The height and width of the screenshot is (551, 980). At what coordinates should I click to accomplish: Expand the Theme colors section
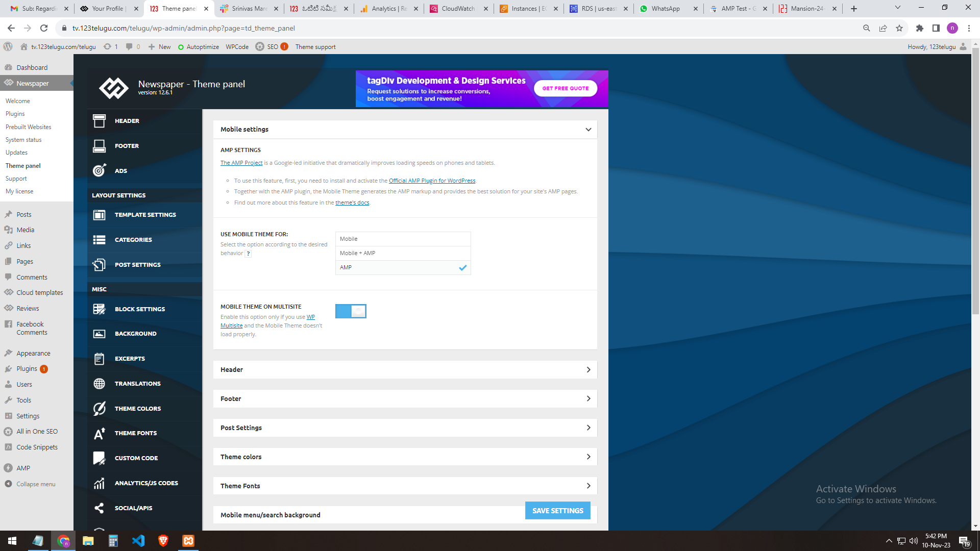click(405, 457)
